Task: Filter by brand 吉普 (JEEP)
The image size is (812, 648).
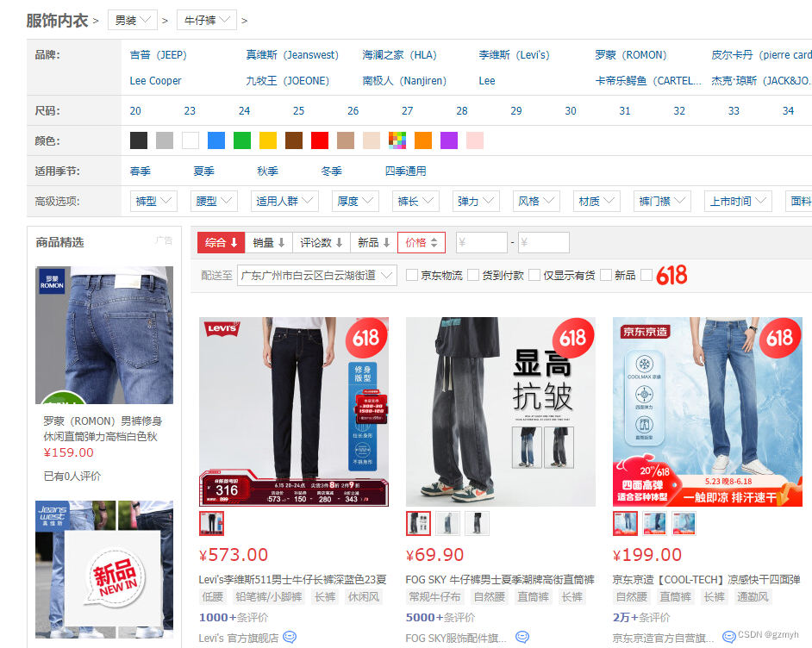Action: pyautogui.click(x=159, y=55)
